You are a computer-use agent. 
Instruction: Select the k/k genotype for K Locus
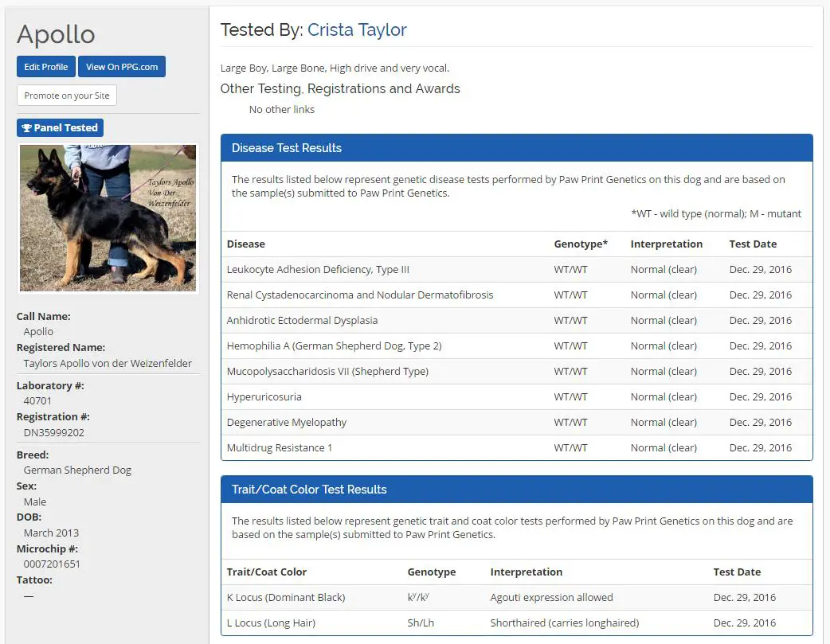pos(418,598)
